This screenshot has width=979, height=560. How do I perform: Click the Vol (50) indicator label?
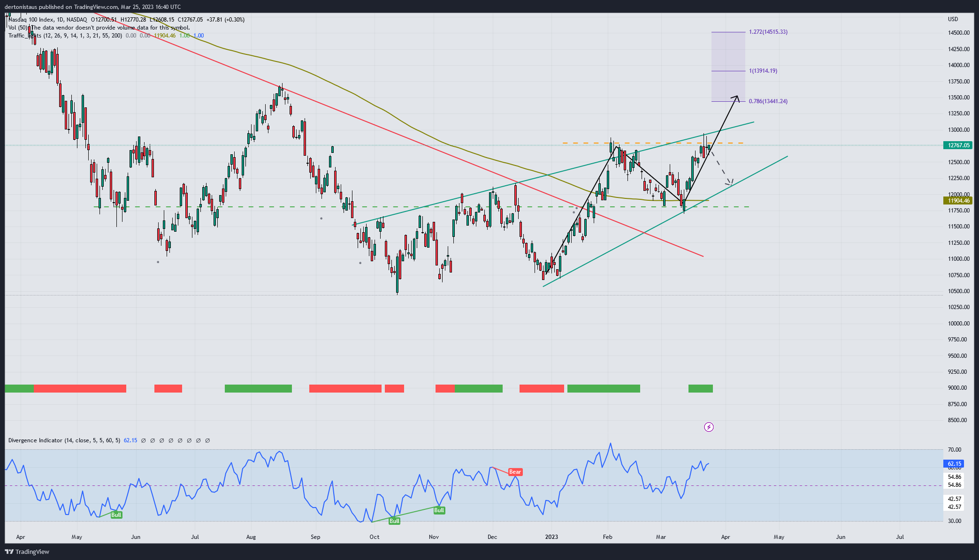pos(18,28)
